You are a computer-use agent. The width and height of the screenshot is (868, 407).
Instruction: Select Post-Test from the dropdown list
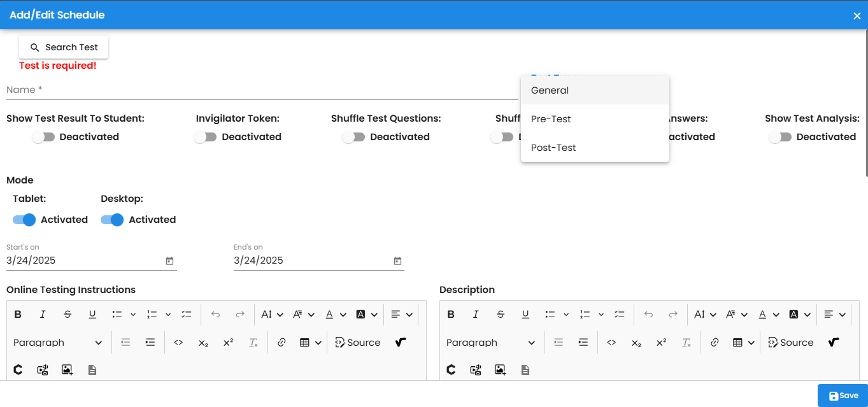click(595, 148)
